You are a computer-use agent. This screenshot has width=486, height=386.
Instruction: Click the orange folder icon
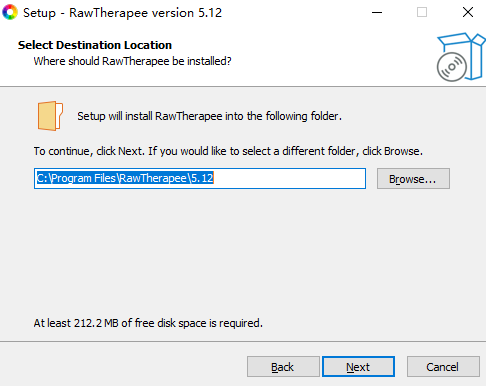pos(50,116)
